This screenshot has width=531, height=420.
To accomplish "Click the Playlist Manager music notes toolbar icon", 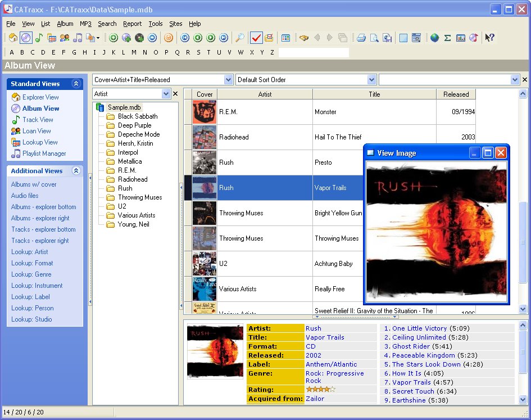I will click(78, 38).
